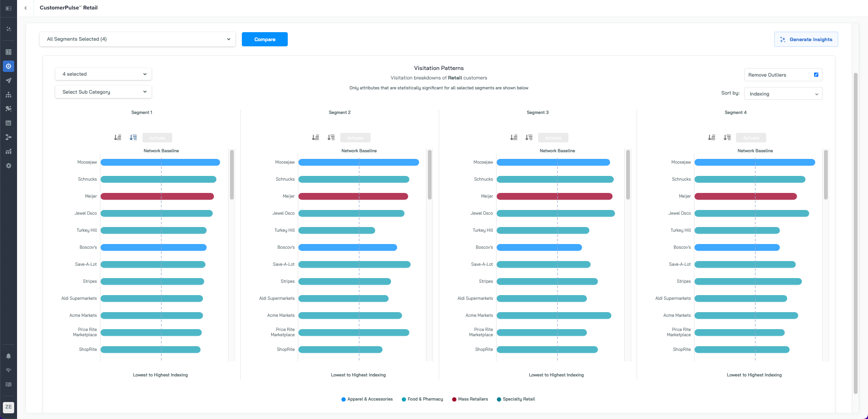The height and width of the screenshot is (419, 868).
Task: Click Acme Markets bar in Segment 3
Action: pyautogui.click(x=554, y=315)
